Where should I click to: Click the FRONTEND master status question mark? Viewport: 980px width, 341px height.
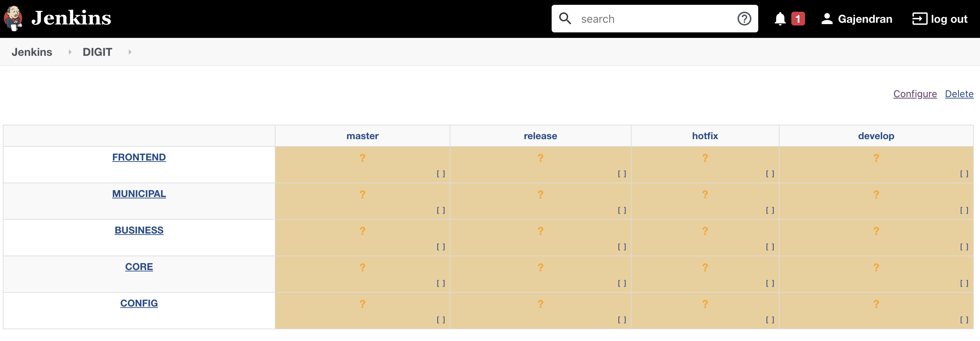click(x=363, y=157)
